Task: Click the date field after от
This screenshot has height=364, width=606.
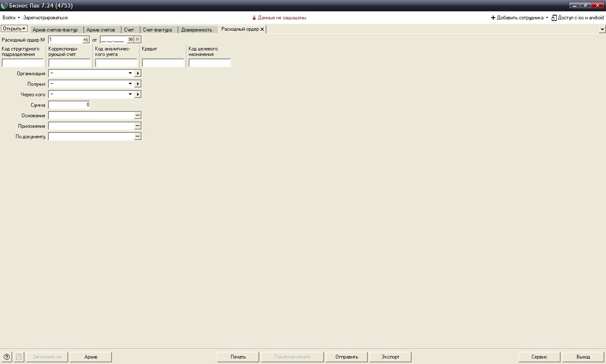Action: tap(113, 40)
